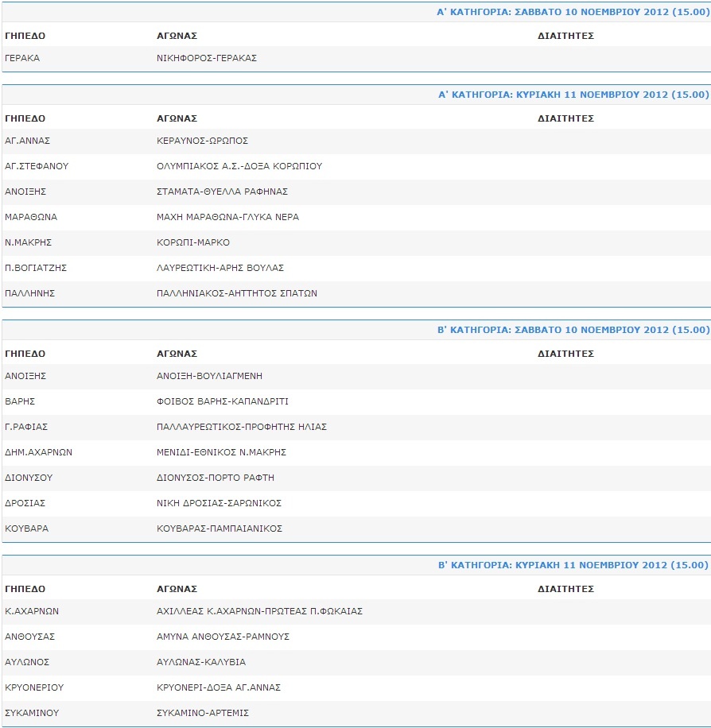Click the ΝΙΚΗΦΟΡΟΣ-ΓΕΡΑΚΑΣ match entry
This screenshot has height=728, width=711.
pos(206,58)
